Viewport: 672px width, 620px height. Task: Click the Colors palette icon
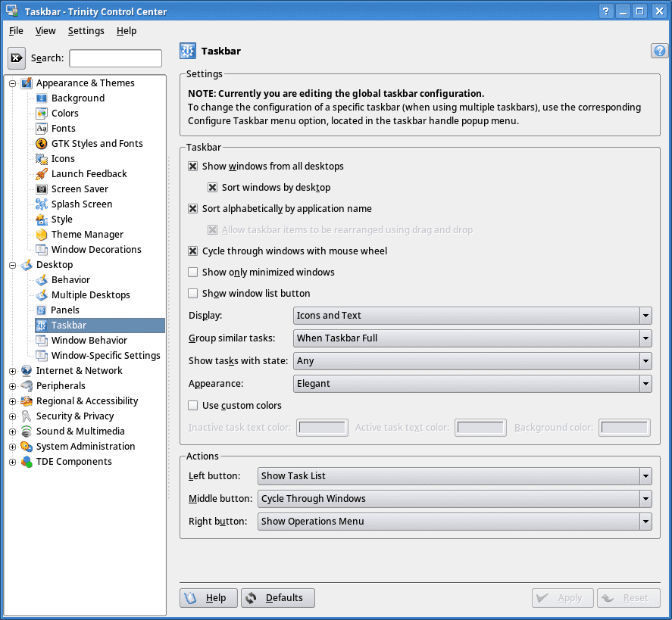pos(42,113)
